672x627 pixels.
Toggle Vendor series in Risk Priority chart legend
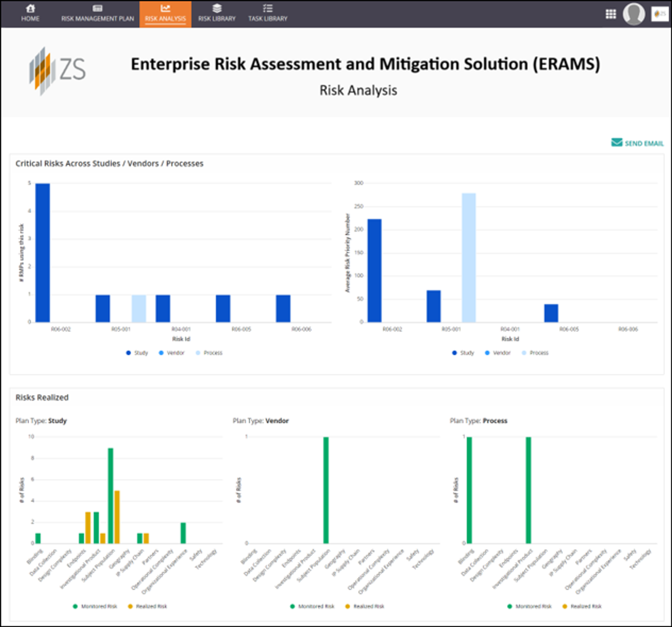(497, 353)
